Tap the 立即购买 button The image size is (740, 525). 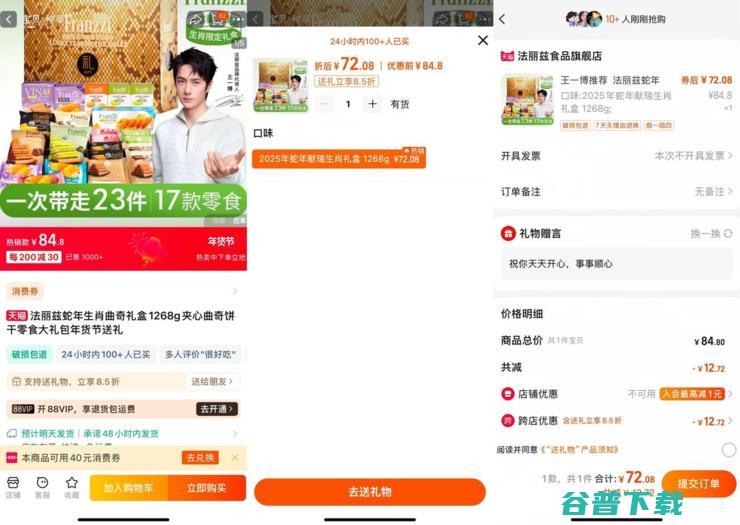tap(206, 488)
